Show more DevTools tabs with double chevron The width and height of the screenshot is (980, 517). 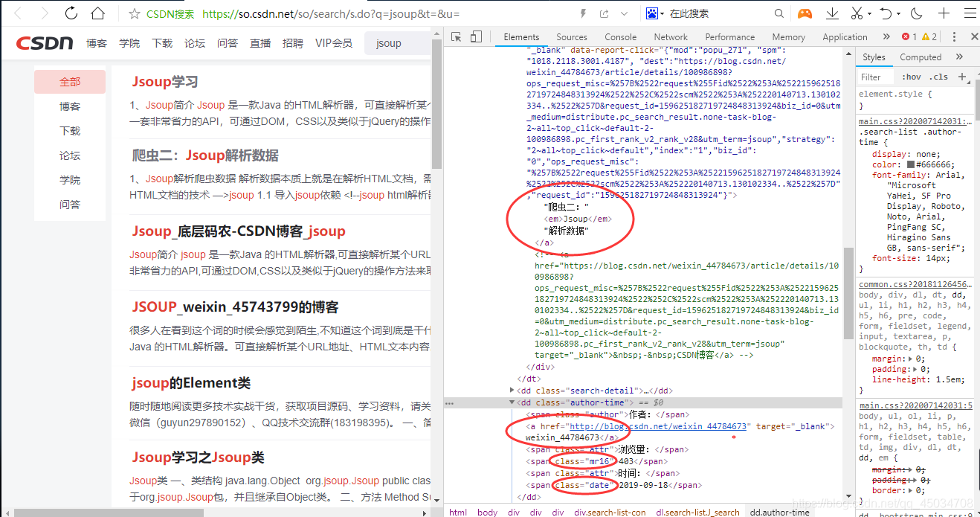886,36
